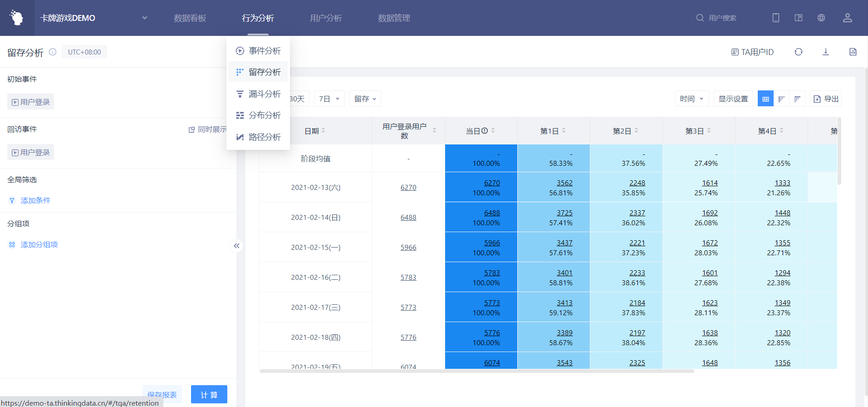The height and width of the screenshot is (407, 868).
Task: Click the 计算 button
Action: click(209, 395)
